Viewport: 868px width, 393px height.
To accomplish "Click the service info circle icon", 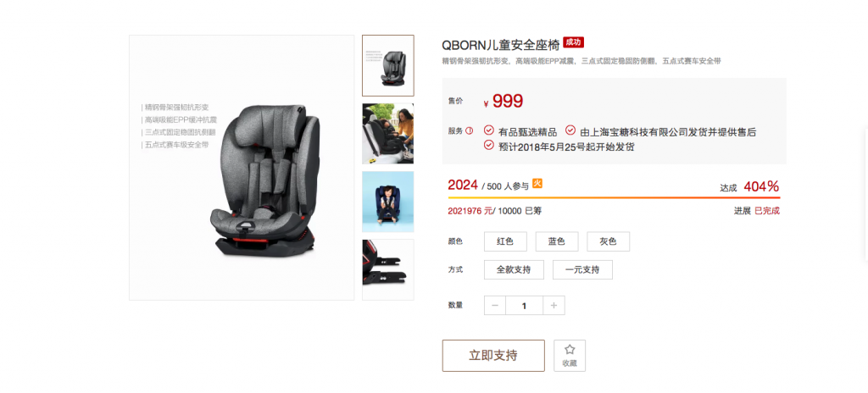I will [x=470, y=131].
